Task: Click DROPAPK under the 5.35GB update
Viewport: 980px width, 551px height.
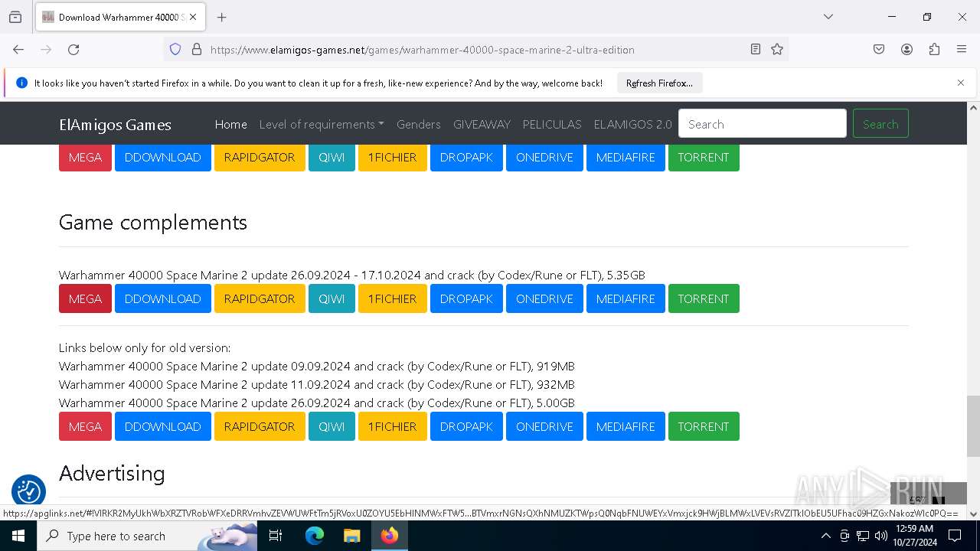Action: pyautogui.click(x=466, y=298)
